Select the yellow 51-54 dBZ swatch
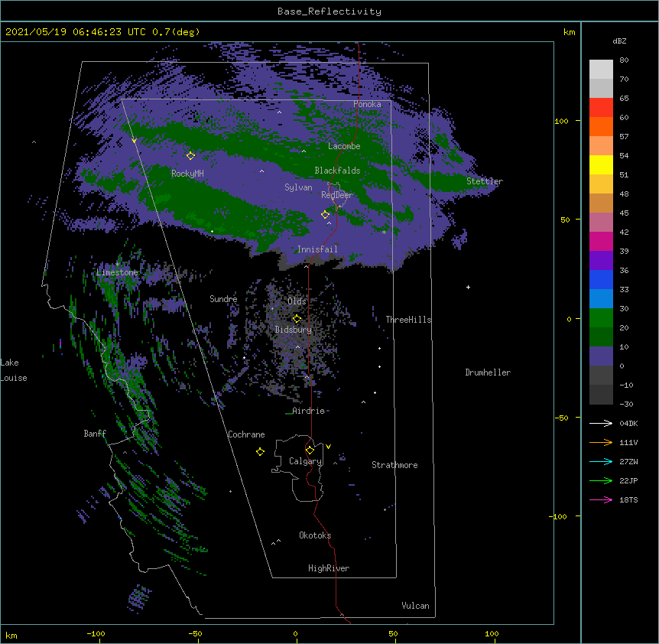The width and height of the screenshot is (659, 644). (601, 164)
